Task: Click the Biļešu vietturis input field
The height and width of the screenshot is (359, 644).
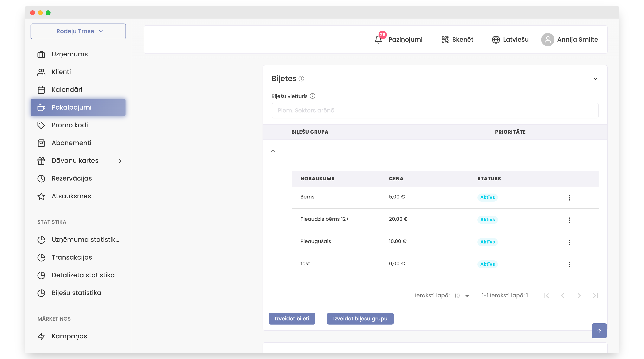Action: click(x=435, y=110)
